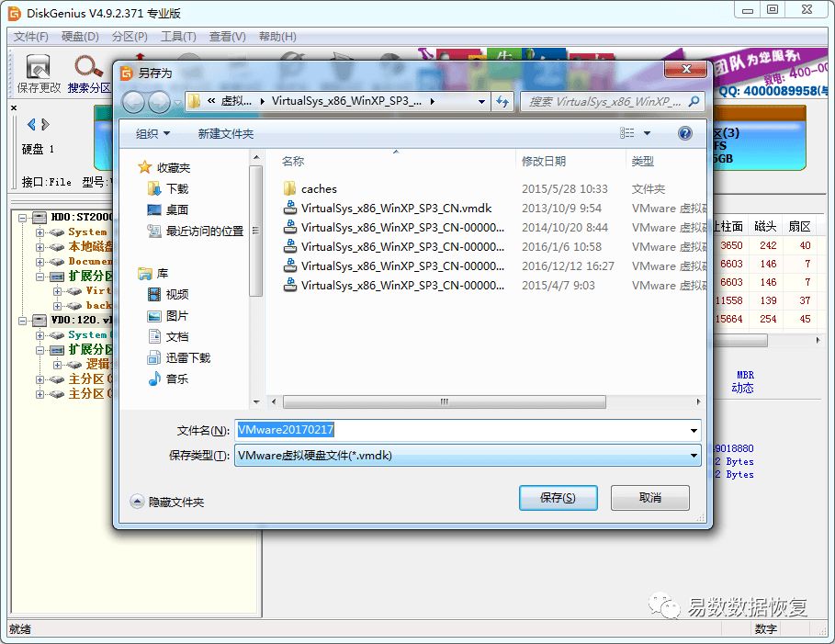Sort by Date Modified (修改日期) column
This screenshot has height=644, width=835.
543,161
